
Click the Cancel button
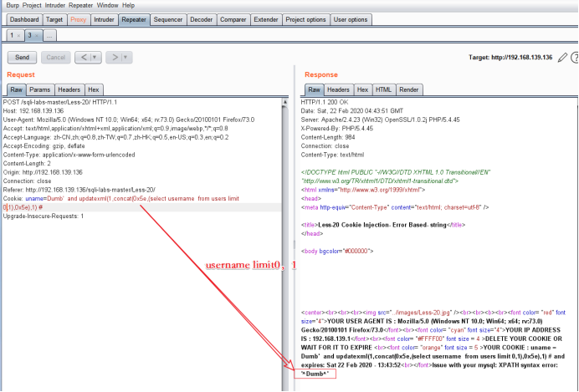coord(56,57)
